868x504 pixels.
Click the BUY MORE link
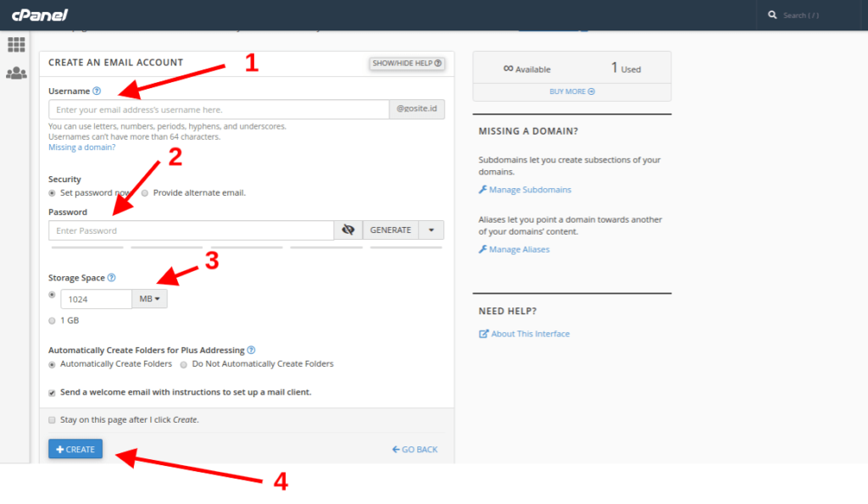click(572, 91)
